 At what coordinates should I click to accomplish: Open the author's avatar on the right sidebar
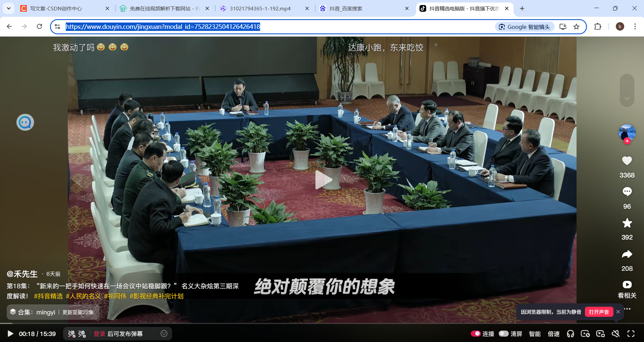coord(627,132)
